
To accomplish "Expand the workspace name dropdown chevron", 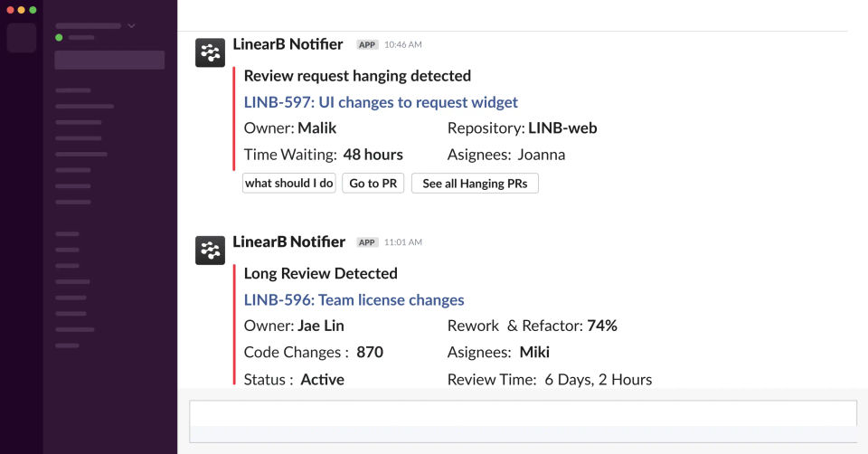I will (x=131, y=26).
